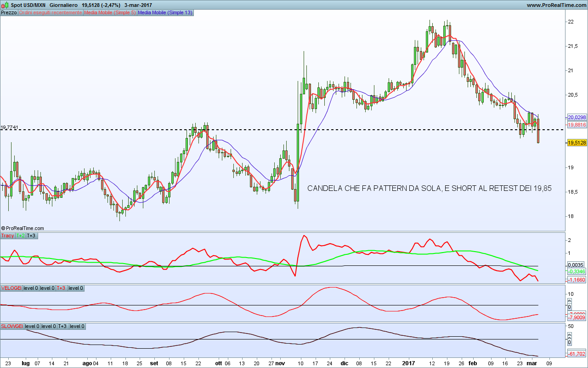Select the Media Mobile (Simple 13) indicator label
This screenshot has height=368, width=588.
point(165,13)
